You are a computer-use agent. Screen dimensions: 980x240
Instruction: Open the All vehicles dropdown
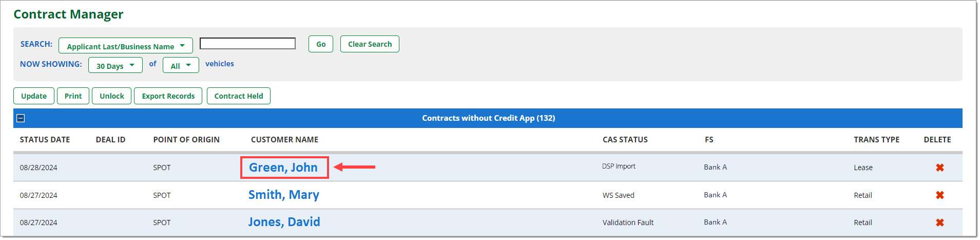click(181, 65)
